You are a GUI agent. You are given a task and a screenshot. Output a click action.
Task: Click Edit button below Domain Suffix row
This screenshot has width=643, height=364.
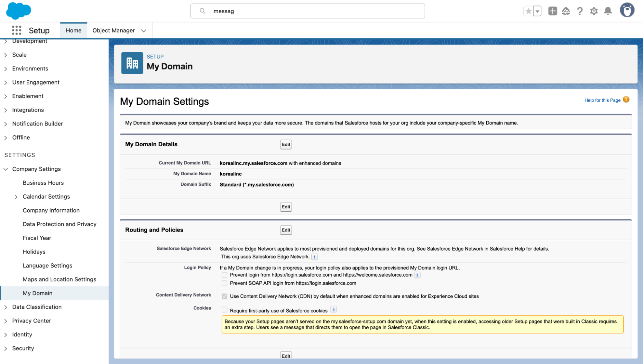tap(286, 207)
